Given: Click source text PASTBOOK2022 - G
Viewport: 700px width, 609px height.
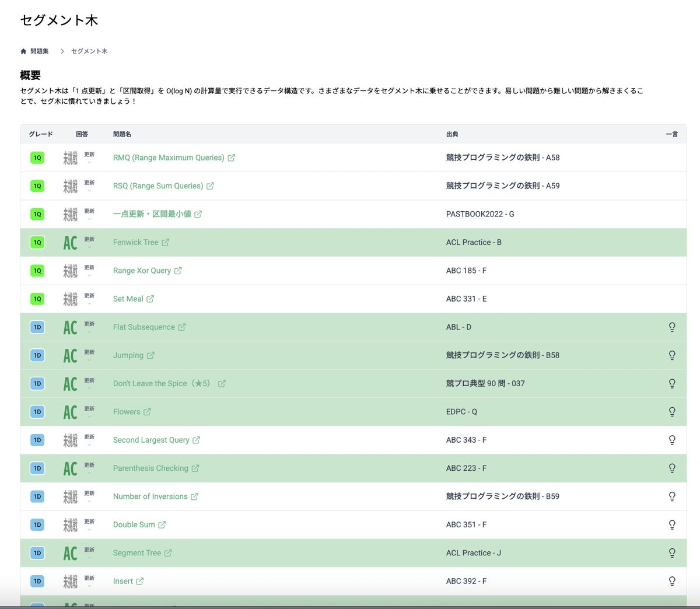Looking at the screenshot, I should click(480, 214).
